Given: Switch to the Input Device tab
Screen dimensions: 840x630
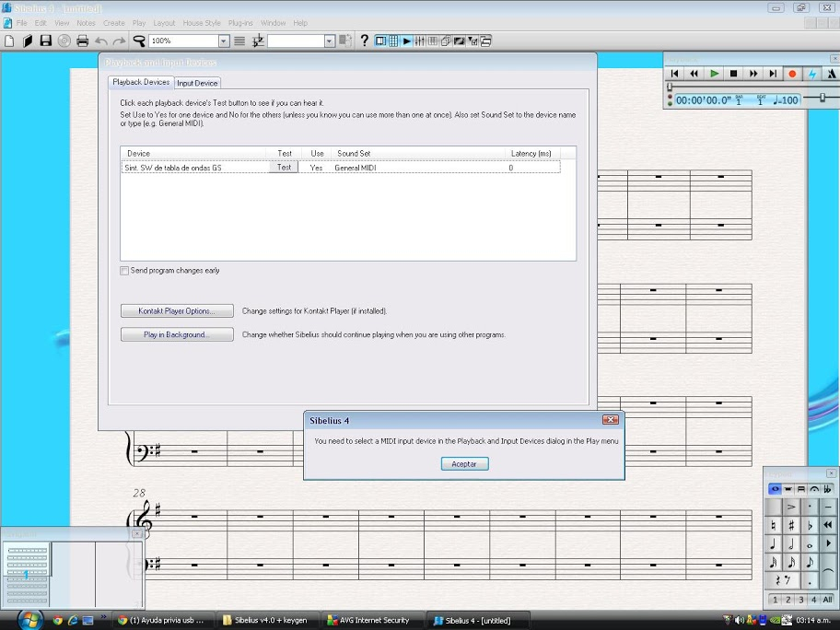Looking at the screenshot, I should tap(197, 83).
